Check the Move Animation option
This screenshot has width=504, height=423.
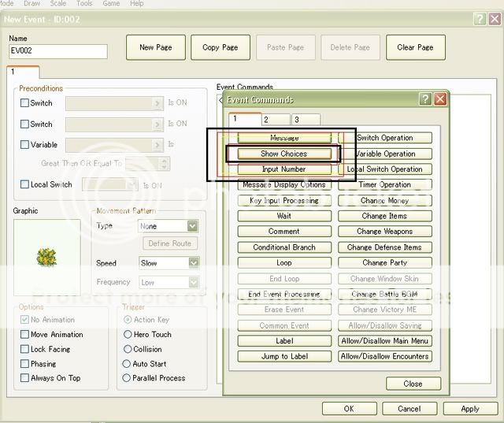pyautogui.click(x=24, y=335)
